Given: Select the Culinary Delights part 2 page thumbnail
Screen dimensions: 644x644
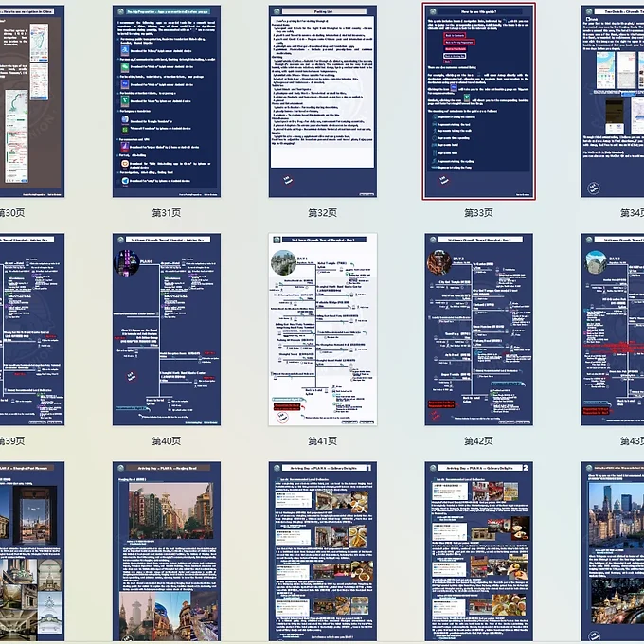Looking at the screenshot, I should tap(478, 554).
